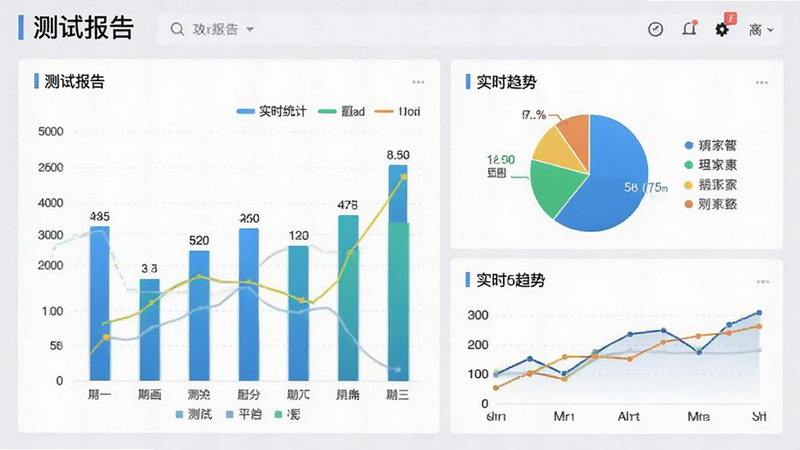Open the settings gear icon
Screen dimensions: 800x450
click(x=721, y=30)
